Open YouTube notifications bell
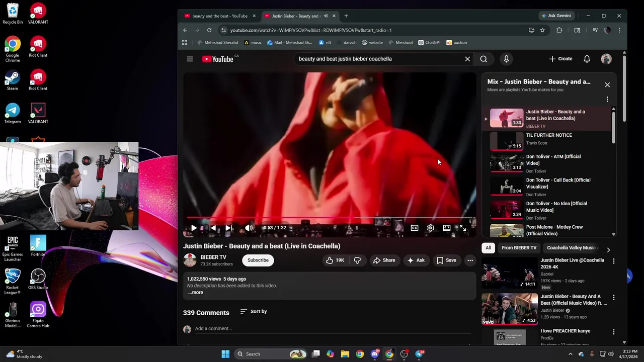The image size is (644, 362). click(587, 59)
